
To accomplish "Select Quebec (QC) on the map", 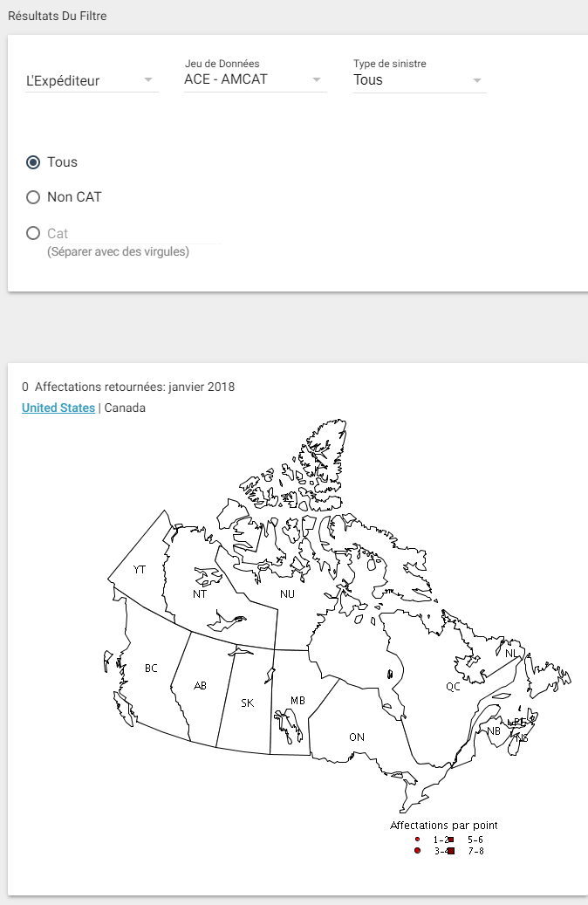I will coord(453,687).
